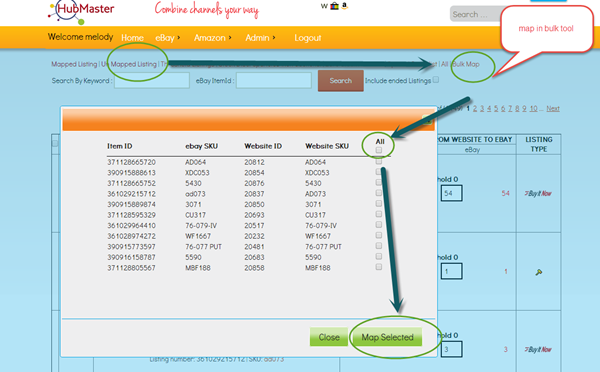
Task: Check the box for SKU WF1667
Action: click(x=379, y=235)
